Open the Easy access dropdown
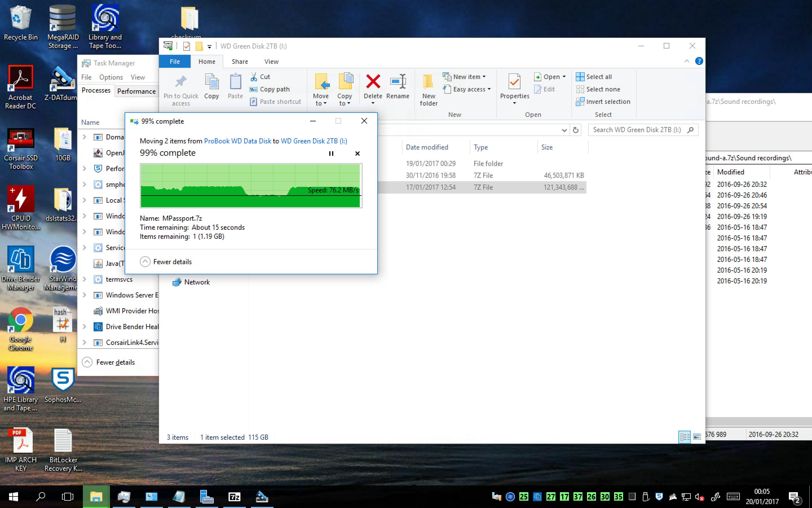Viewport: 812px width, 508px height. pos(467,89)
